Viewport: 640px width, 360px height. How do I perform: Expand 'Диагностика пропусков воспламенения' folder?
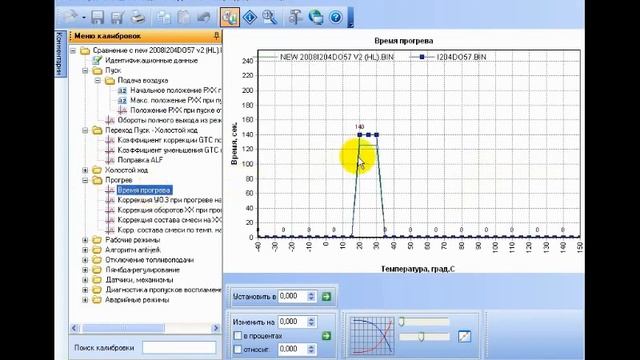(x=85, y=290)
